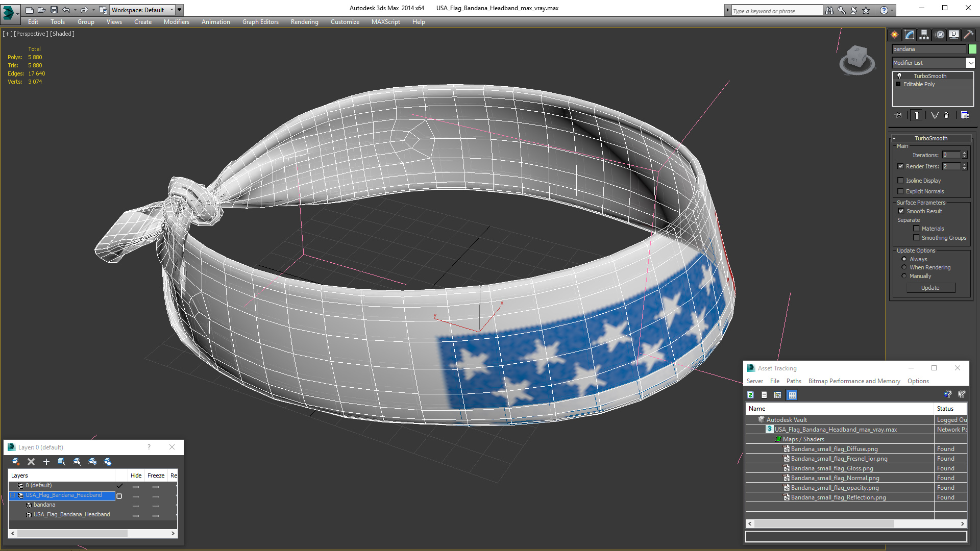Click Select Highlighted Objects and Layers icon

[62, 462]
